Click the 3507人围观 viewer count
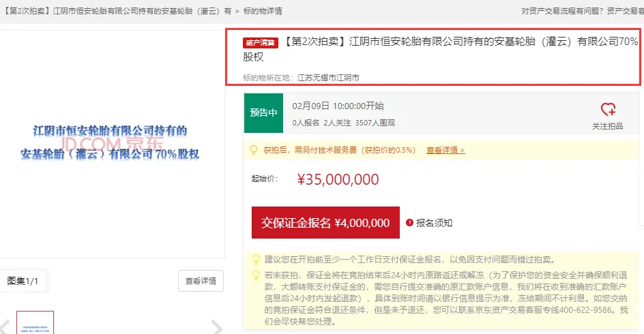Viewport: 644px width, 334px height. (x=375, y=123)
